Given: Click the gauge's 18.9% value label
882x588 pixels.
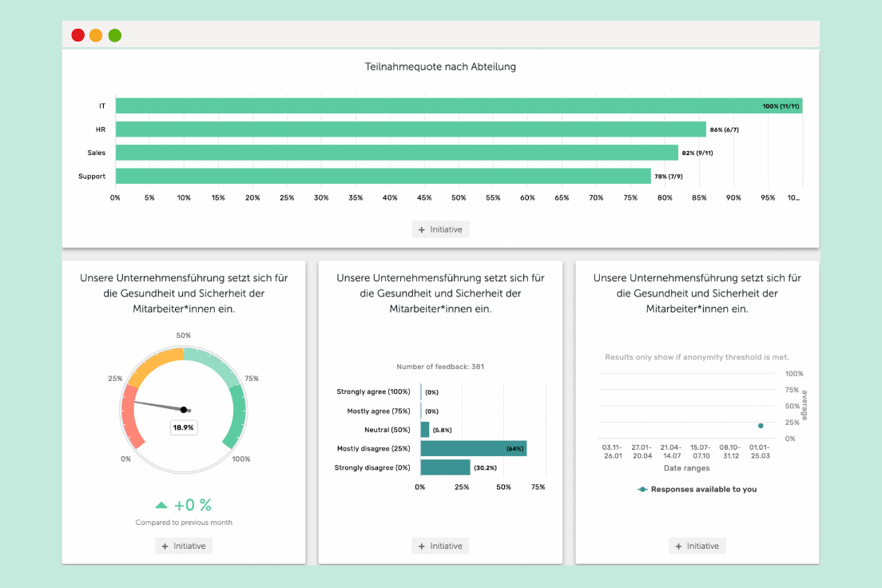Looking at the screenshot, I should (x=184, y=427).
